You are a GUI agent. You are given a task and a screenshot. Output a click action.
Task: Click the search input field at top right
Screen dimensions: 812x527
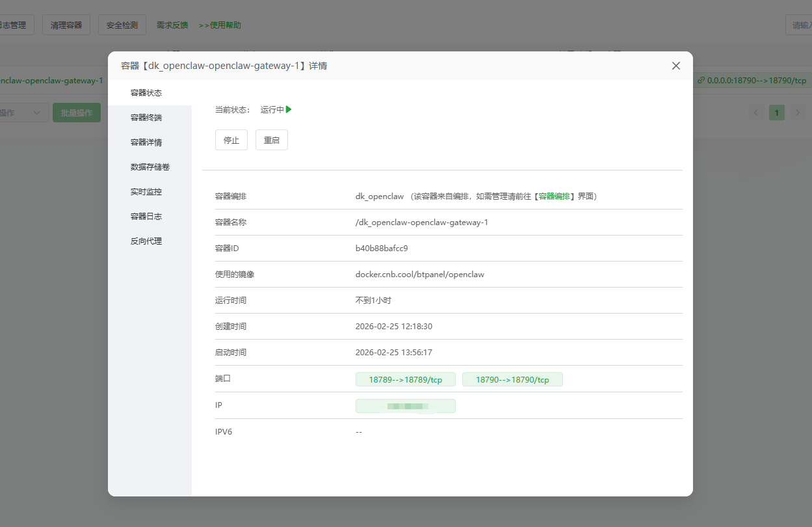tap(800, 23)
